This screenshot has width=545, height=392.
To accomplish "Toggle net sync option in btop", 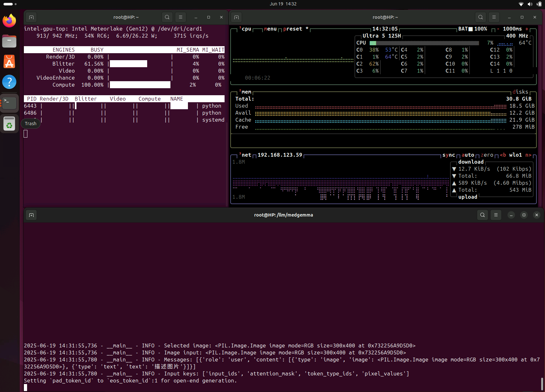I will point(448,155).
